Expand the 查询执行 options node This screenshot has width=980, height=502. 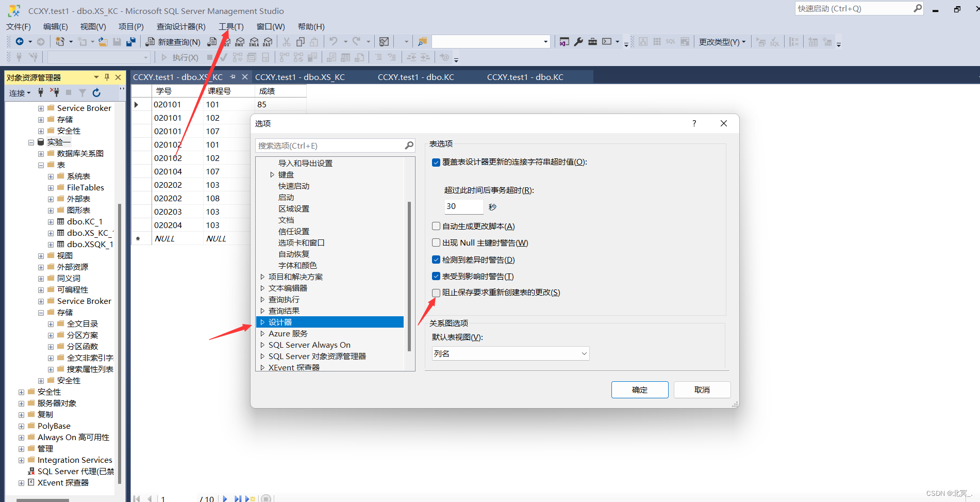click(x=262, y=299)
